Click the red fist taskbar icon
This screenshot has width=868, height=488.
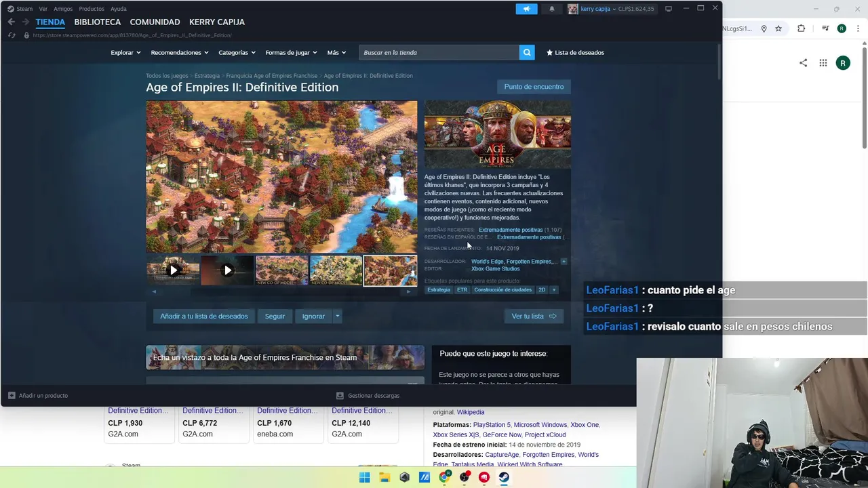(x=484, y=477)
